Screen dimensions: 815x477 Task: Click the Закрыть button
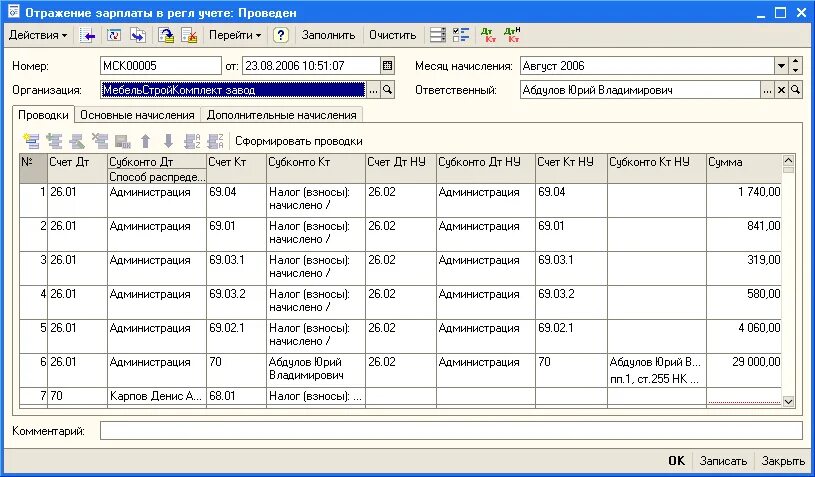[x=783, y=461]
